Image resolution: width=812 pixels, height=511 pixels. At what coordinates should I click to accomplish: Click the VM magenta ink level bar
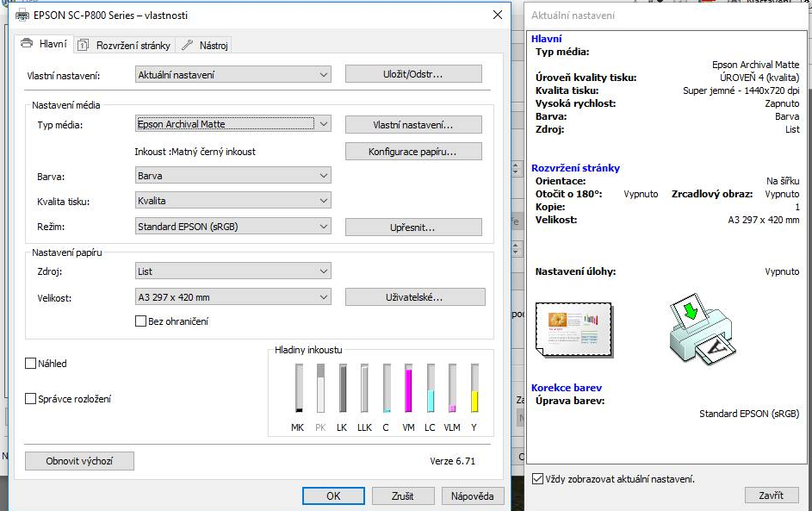point(409,388)
